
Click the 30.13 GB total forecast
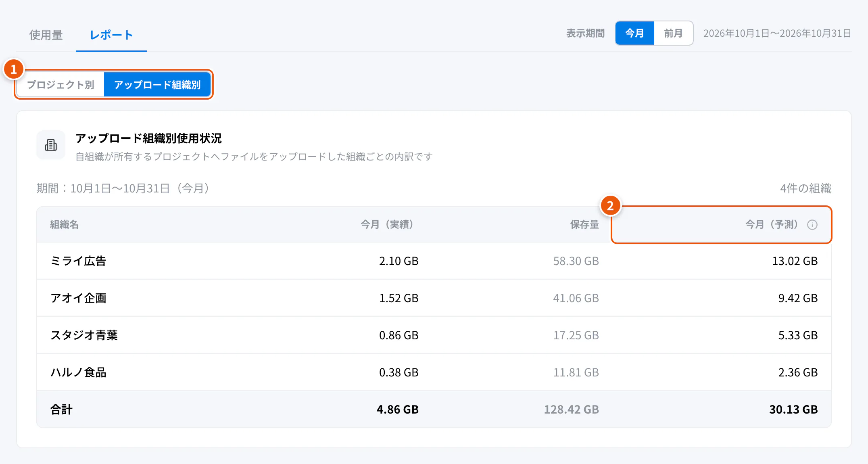click(x=793, y=410)
